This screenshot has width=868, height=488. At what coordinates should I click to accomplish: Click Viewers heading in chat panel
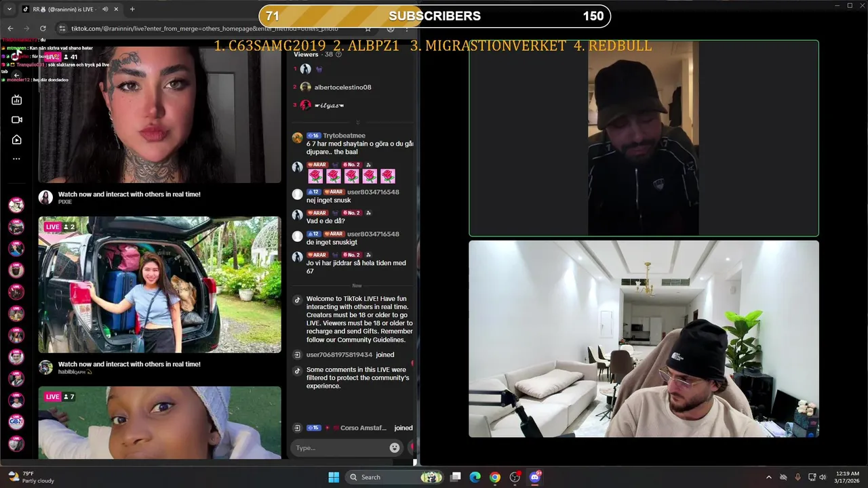(306, 54)
